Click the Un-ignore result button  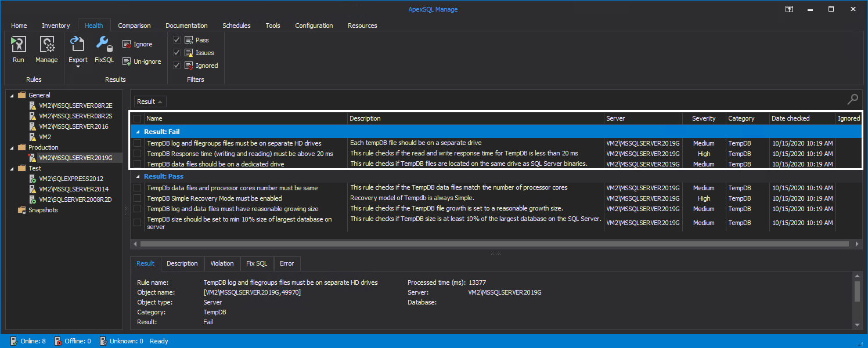coord(142,61)
